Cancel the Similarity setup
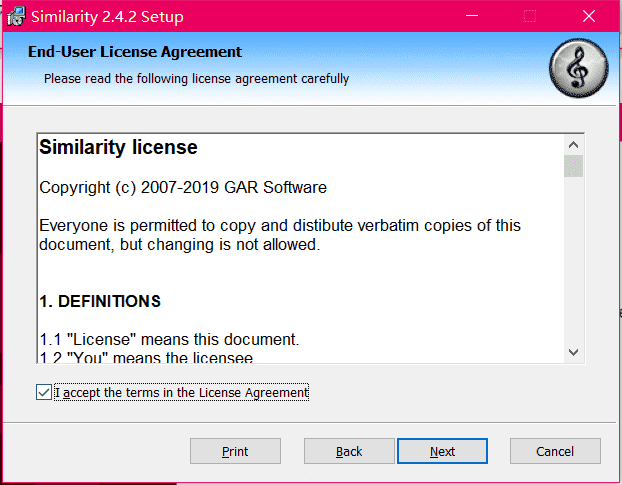The width and height of the screenshot is (622, 485). point(555,451)
